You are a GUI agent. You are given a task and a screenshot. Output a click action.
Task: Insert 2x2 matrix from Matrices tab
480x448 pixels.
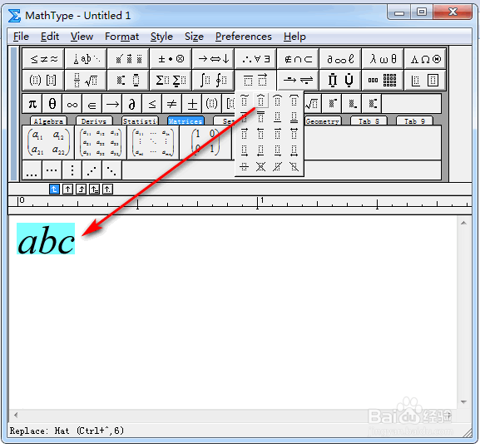(48, 142)
